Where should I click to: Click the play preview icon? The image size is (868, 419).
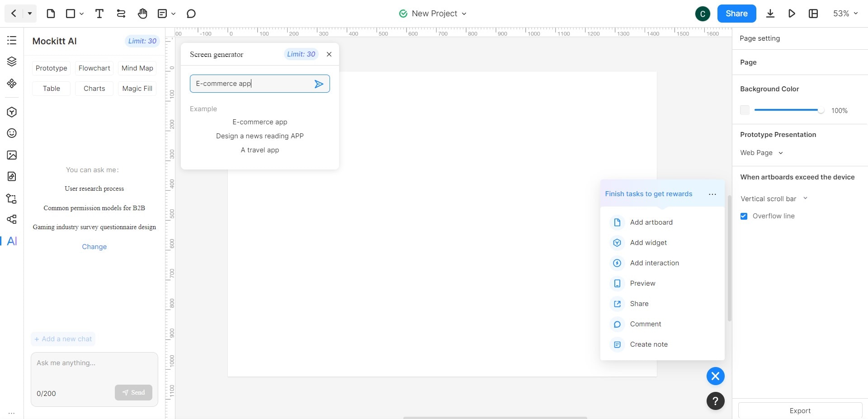[x=792, y=14]
